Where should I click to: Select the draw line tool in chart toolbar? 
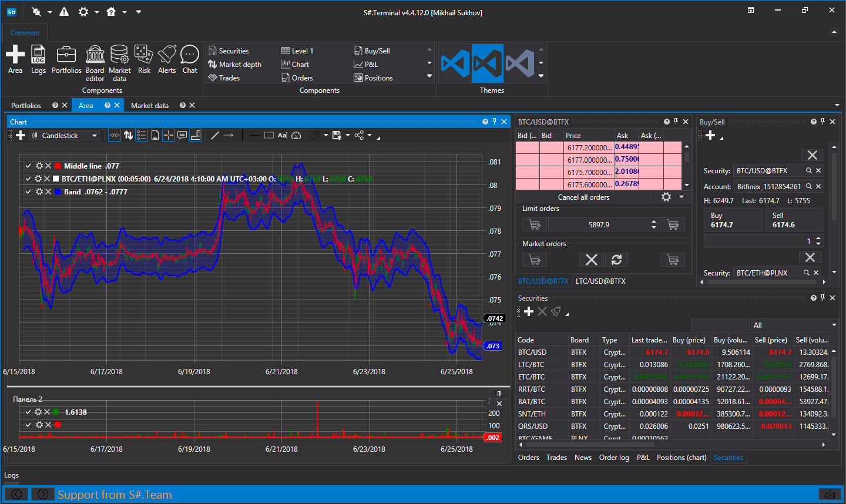click(215, 135)
